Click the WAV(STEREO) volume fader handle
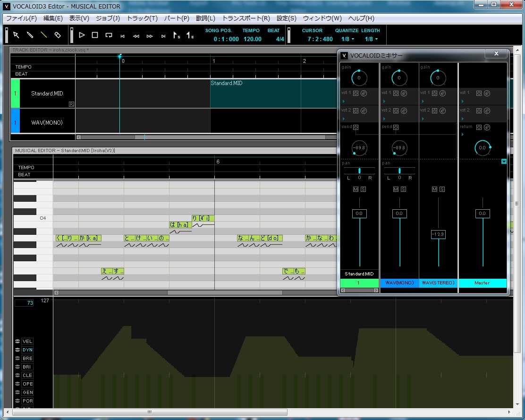Viewport: 525px width, 420px height. click(x=438, y=234)
